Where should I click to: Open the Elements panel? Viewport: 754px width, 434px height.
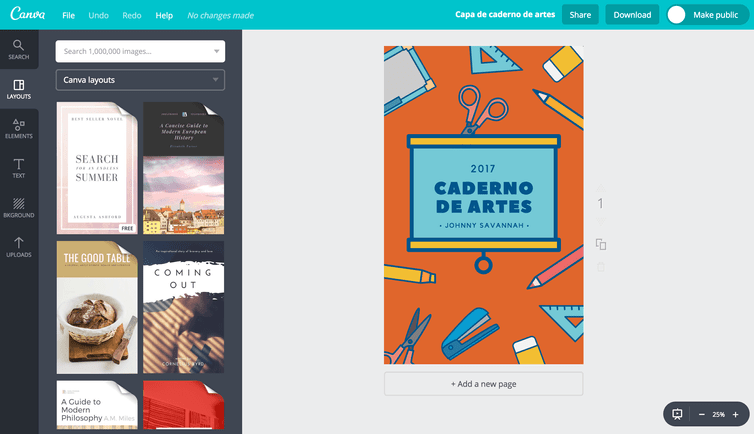click(19, 128)
